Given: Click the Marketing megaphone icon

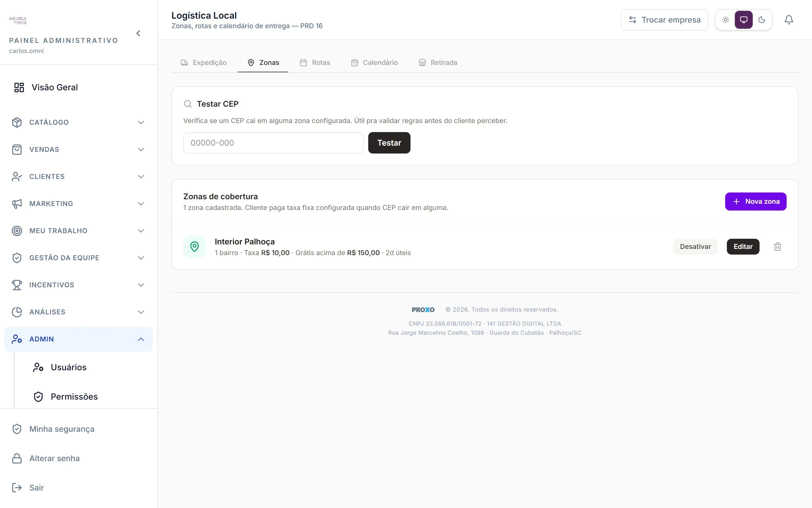Looking at the screenshot, I should tap(17, 203).
